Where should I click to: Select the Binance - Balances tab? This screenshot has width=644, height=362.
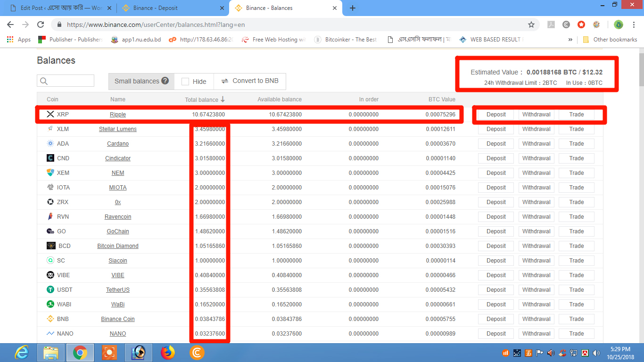click(286, 8)
